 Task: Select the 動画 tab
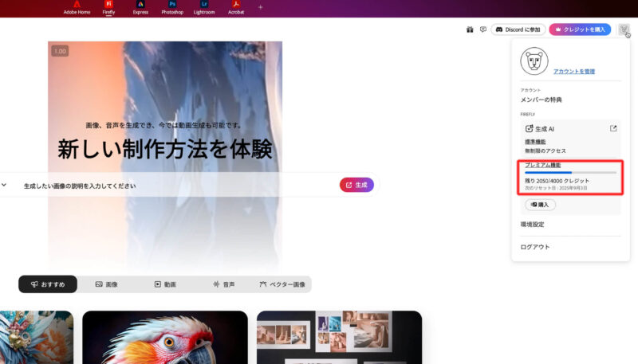[165, 284]
